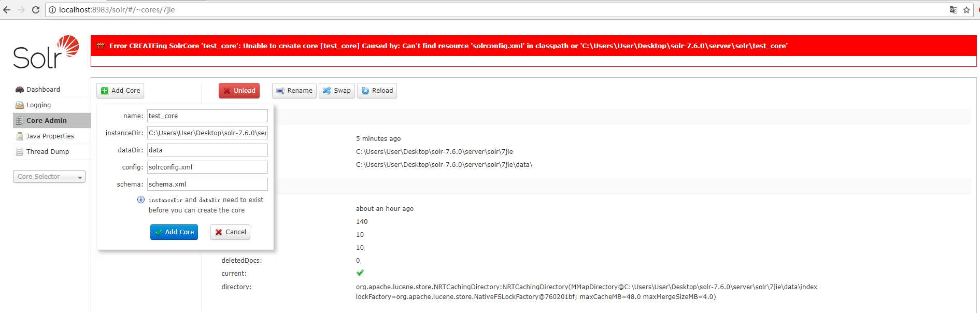Open Java Properties page
980x313 pixels.
(50, 136)
